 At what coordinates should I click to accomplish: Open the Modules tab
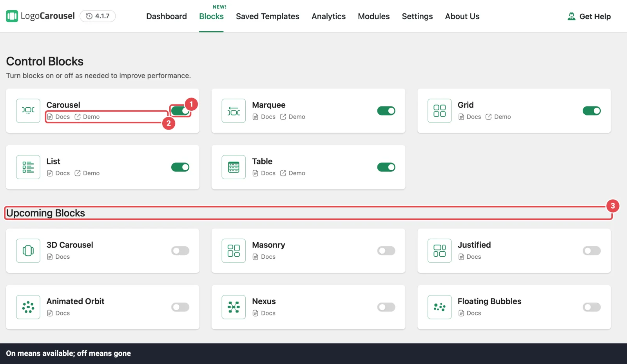[373, 16]
